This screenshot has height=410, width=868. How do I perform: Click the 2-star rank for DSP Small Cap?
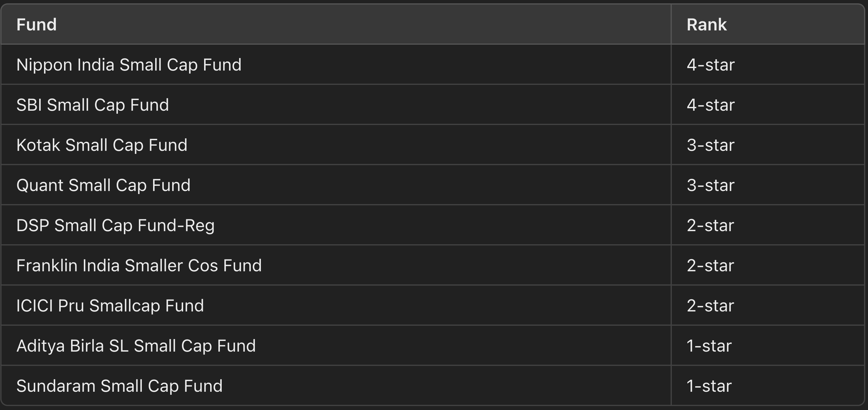pos(710,225)
